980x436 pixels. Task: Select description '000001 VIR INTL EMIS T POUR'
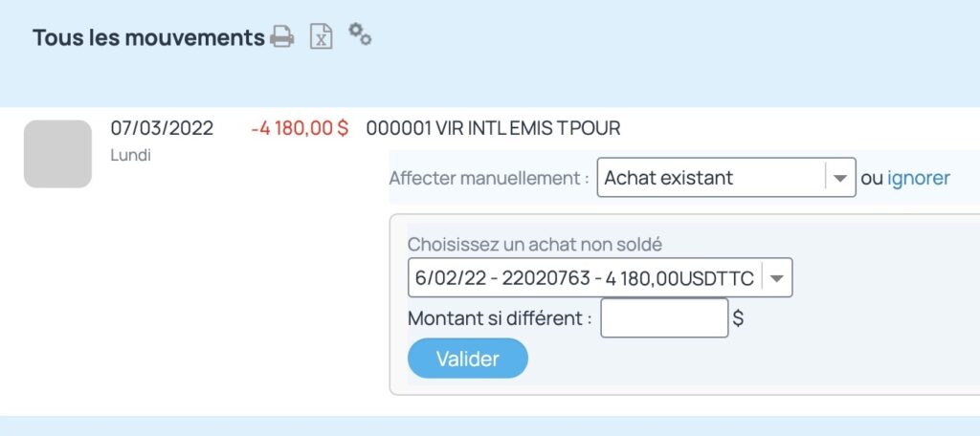pyautogui.click(x=493, y=128)
